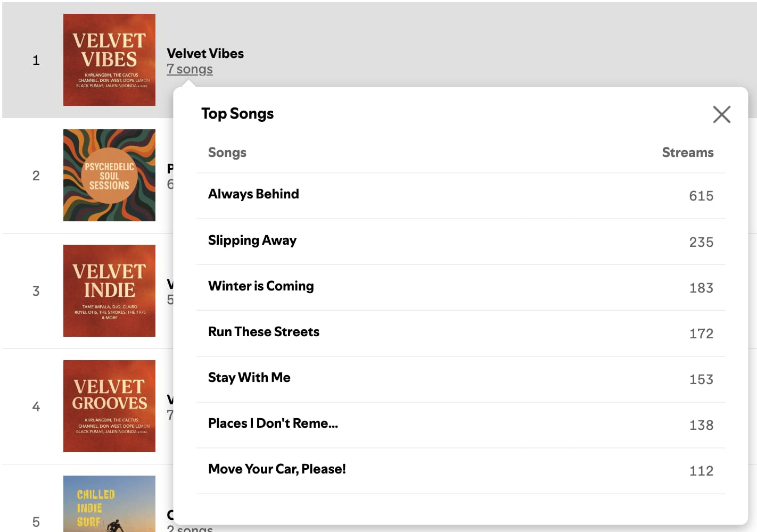
Task: Click the Songs column header
Action: [x=227, y=153]
